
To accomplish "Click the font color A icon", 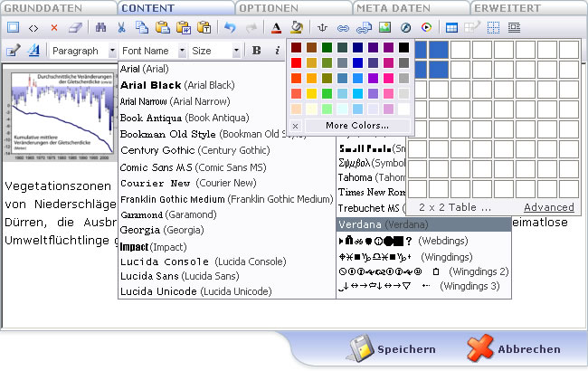I will (x=277, y=27).
